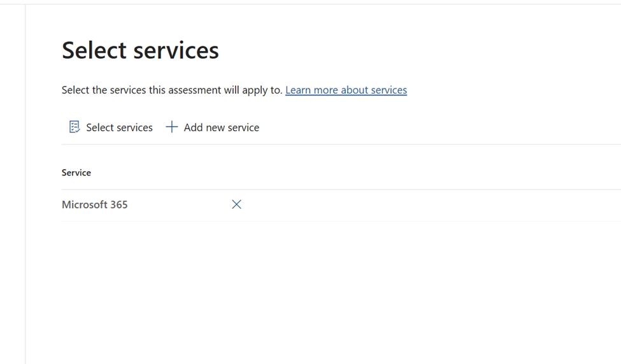Click empty space right of the Service header
The width and height of the screenshot is (621, 364).
[350, 172]
